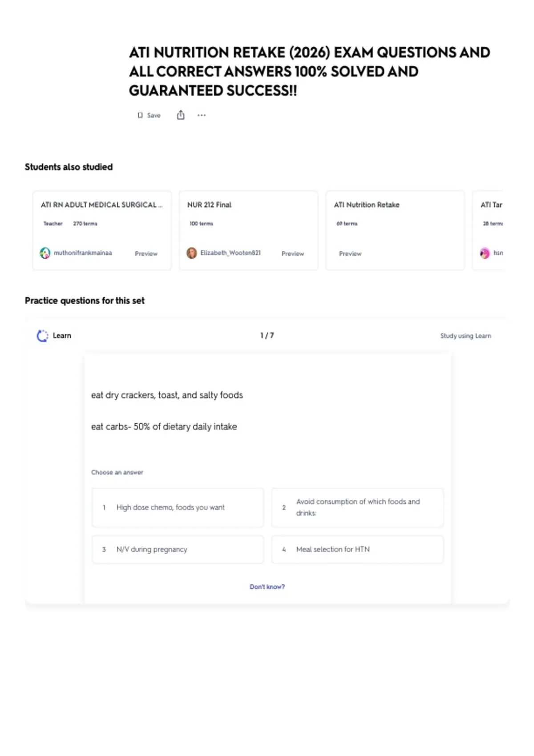This screenshot has width=534, height=756.
Task: Click Elizabeth_Wooten821's profile avatar
Action: [191, 253]
